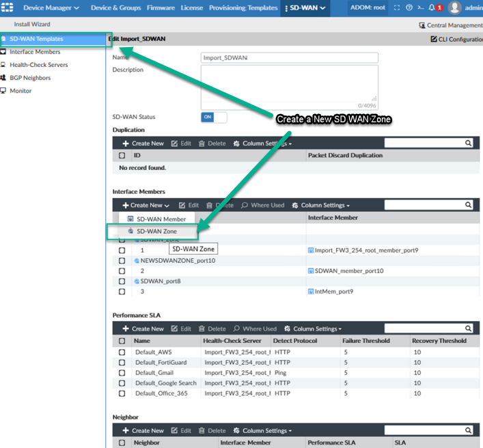Click Delete in Neighbor toolbar

(212, 430)
